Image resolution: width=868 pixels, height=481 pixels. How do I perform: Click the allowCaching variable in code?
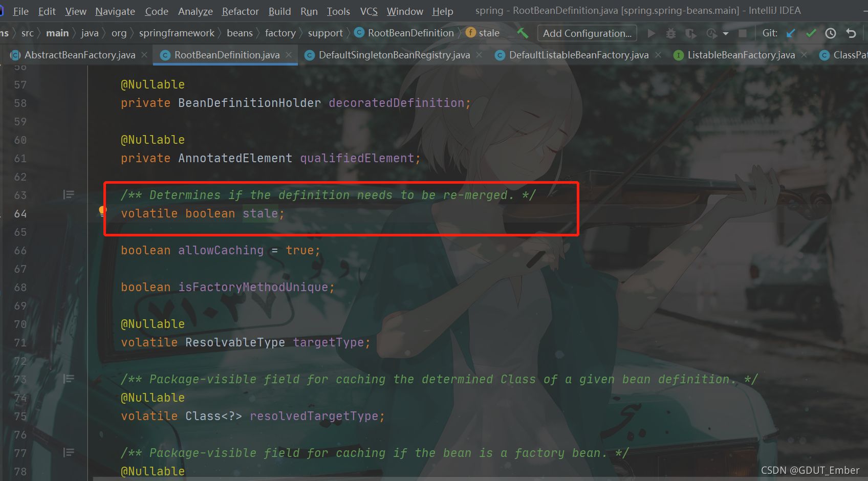(x=221, y=250)
